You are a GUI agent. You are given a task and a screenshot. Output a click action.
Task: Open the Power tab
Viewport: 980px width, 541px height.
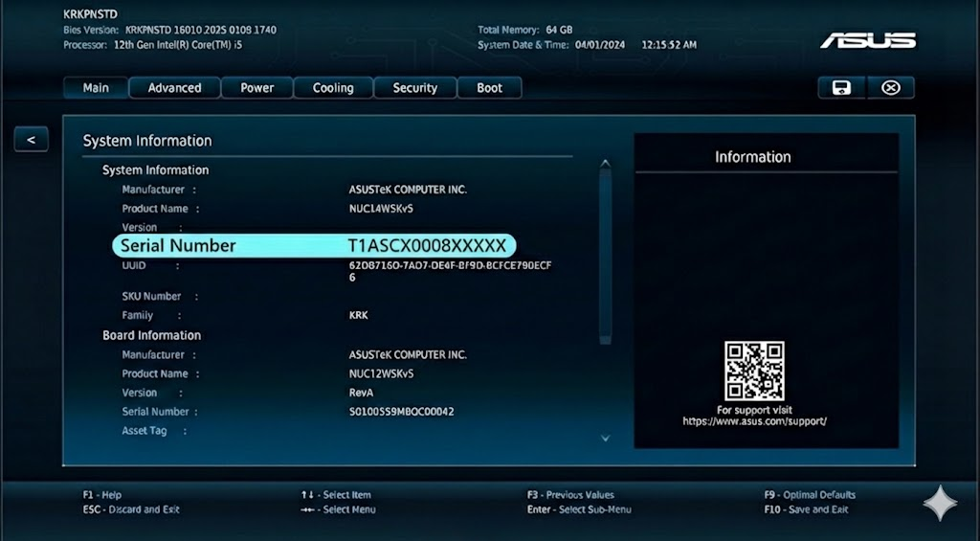coord(256,88)
